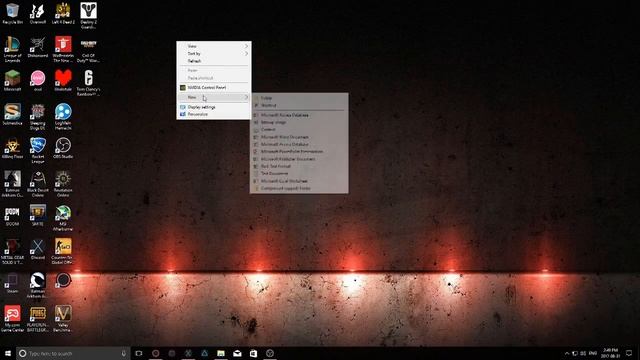Select the Black Desert Online shortcut
Image resolution: width=640 pixels, height=360 pixels.
click(x=38, y=184)
